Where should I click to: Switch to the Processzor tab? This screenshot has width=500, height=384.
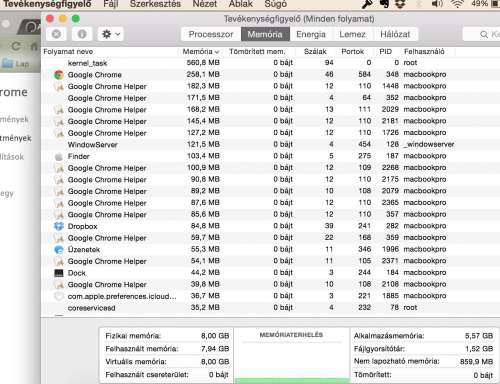pyautogui.click(x=211, y=34)
